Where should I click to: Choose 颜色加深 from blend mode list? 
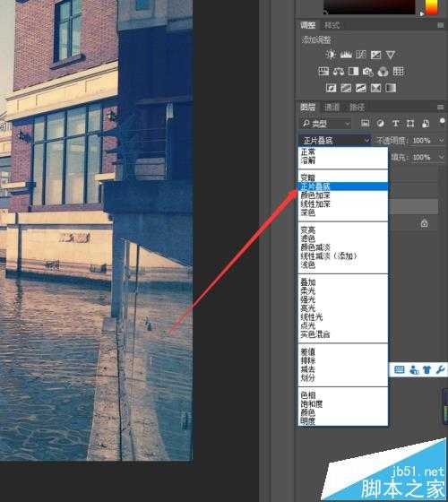click(315, 195)
